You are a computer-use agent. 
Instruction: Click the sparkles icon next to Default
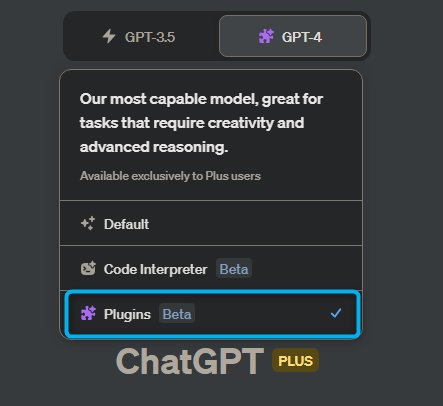pos(88,224)
